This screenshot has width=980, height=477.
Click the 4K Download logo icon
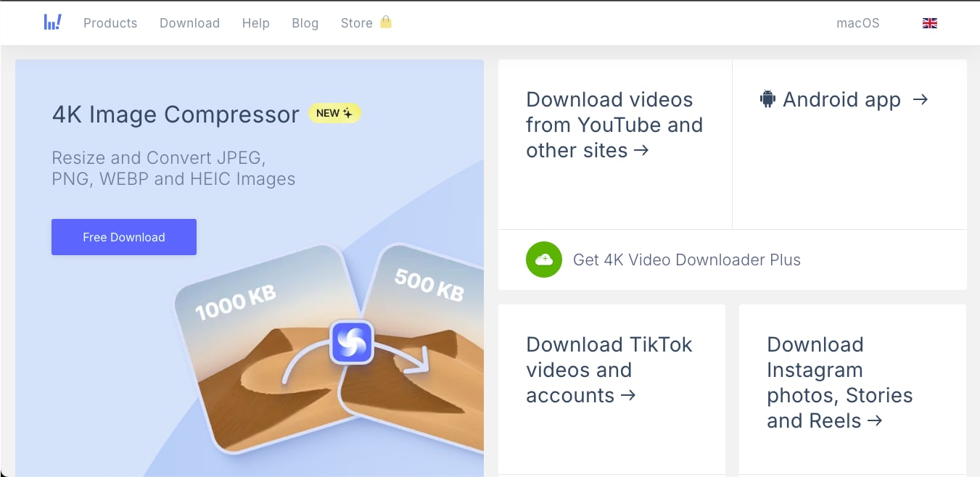(52, 22)
